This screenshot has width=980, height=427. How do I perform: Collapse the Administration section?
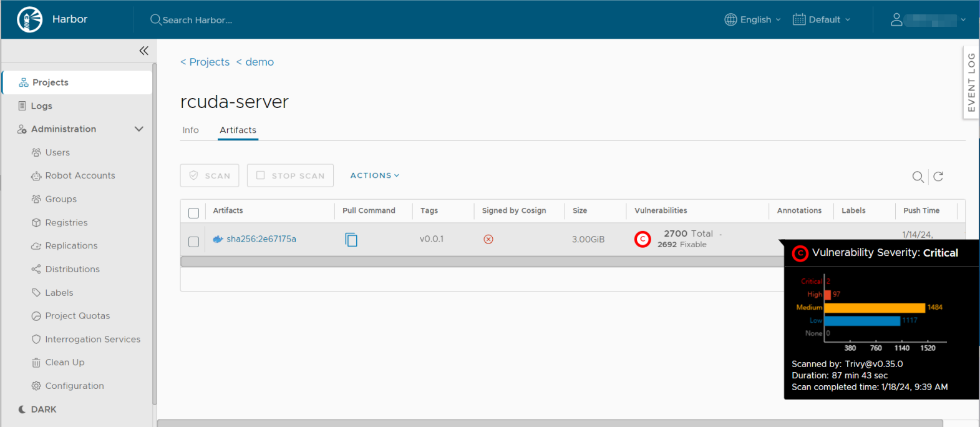(x=138, y=129)
